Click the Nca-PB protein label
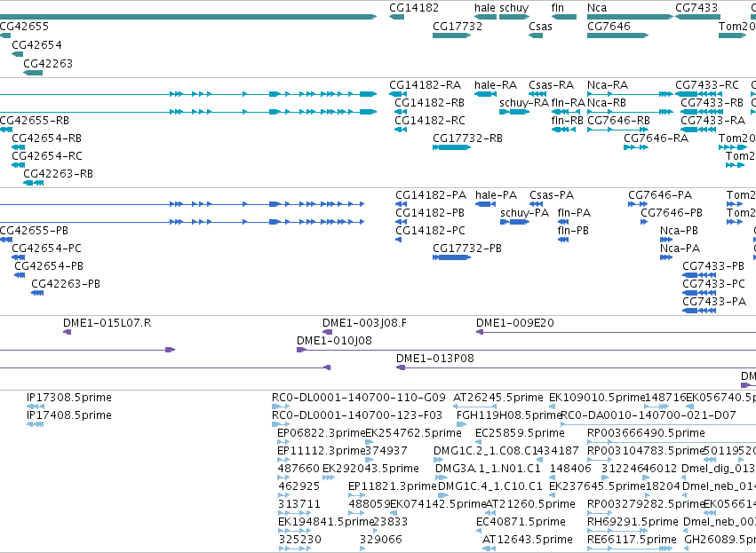 (x=679, y=231)
